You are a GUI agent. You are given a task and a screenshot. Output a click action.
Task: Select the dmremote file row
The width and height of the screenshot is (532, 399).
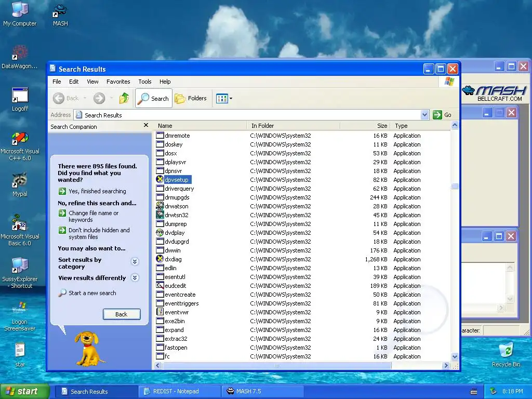[x=303, y=136]
